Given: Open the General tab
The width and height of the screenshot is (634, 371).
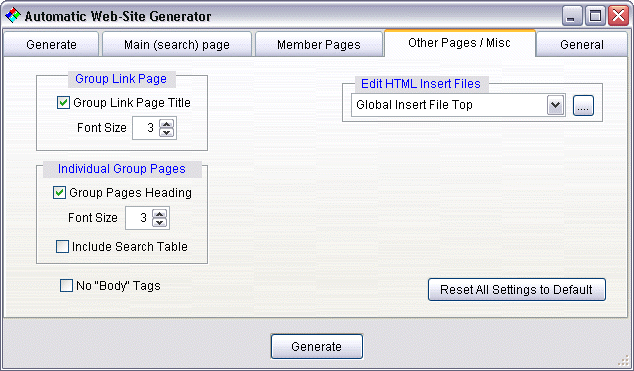Looking at the screenshot, I should [x=581, y=44].
